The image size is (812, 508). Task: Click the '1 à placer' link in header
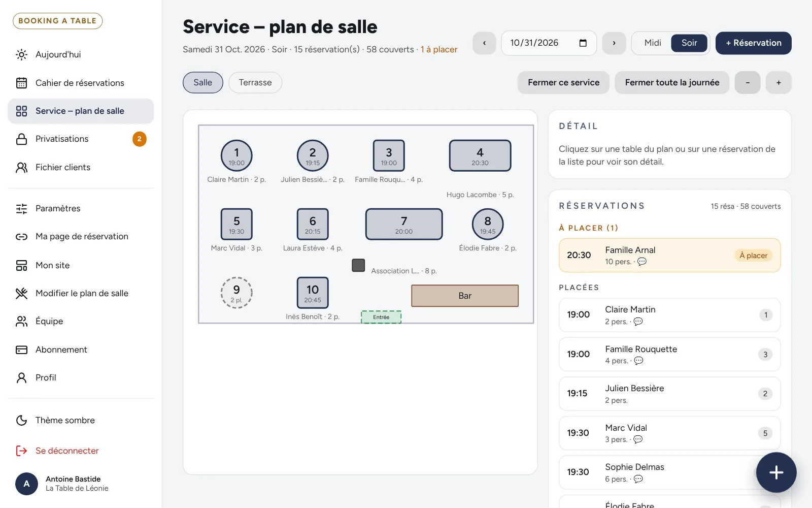pos(439,49)
